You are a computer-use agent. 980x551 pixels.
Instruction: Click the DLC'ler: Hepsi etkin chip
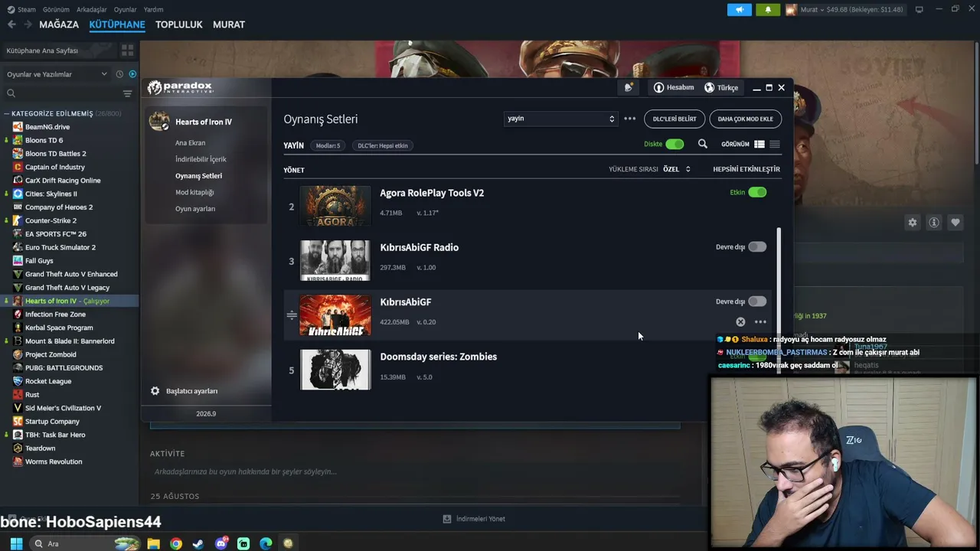(x=383, y=145)
